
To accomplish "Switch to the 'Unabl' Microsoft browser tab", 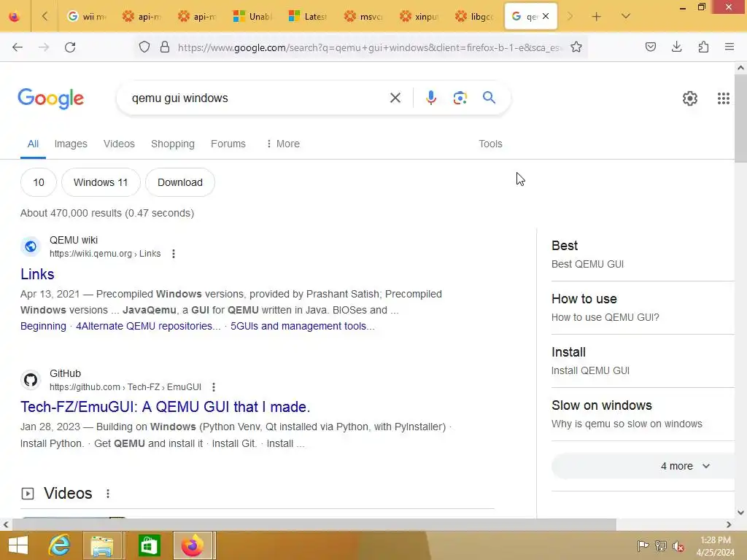I will coord(253,17).
